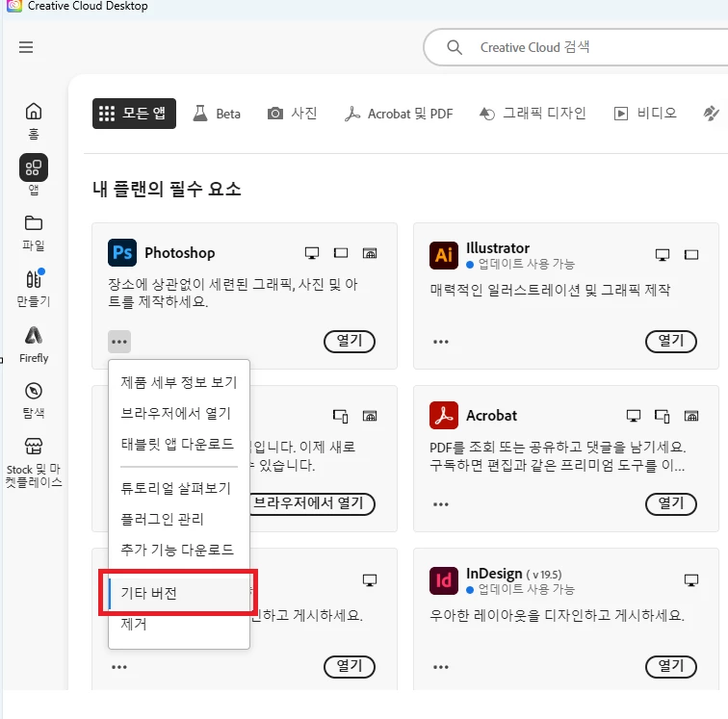Click Acrobat's web platform icon
Viewport: 728px width, 719px height.
pos(691,416)
